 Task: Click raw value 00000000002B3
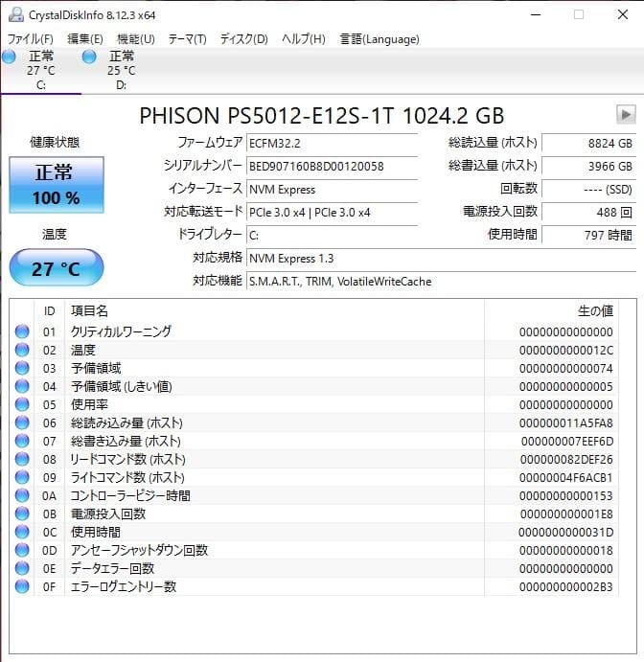coord(565,587)
